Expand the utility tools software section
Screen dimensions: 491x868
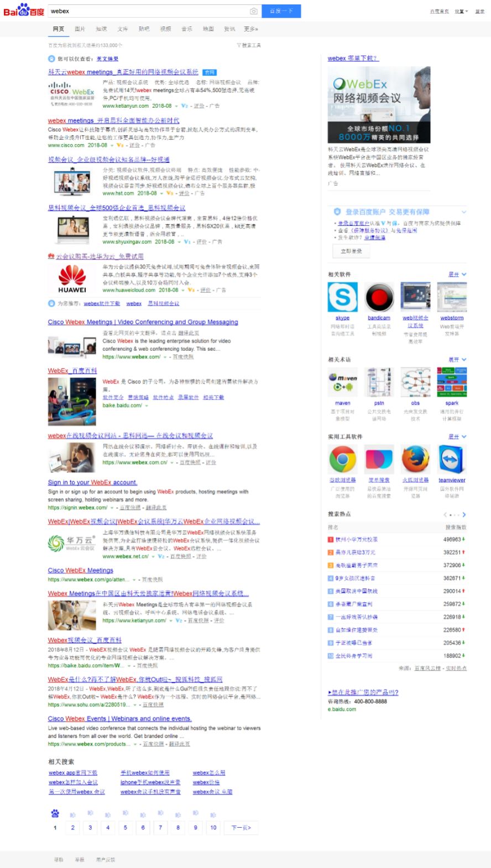coord(457,436)
